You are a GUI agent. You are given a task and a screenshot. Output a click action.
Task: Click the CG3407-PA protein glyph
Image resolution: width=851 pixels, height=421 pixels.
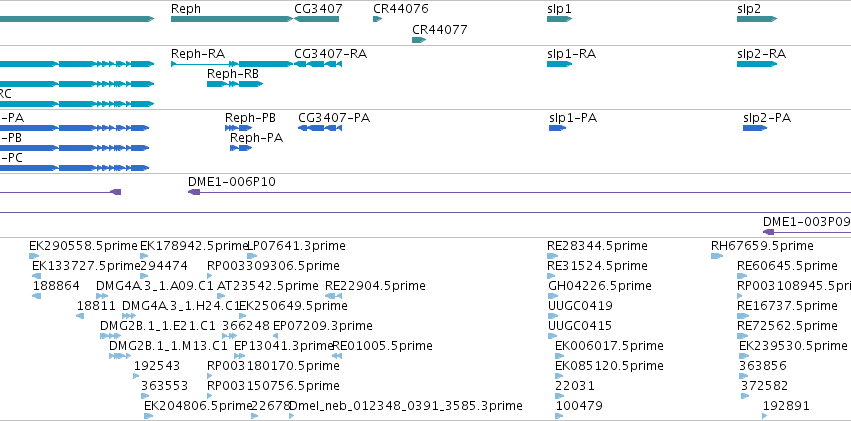click(320, 128)
